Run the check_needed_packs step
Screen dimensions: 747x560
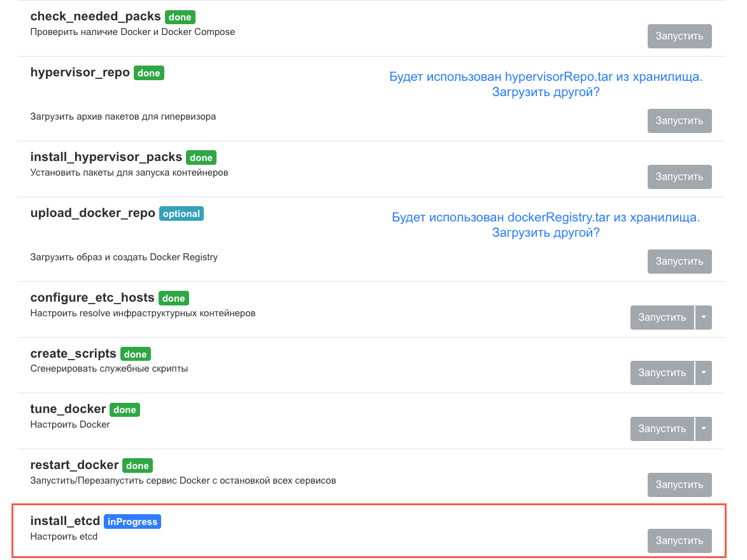(679, 36)
